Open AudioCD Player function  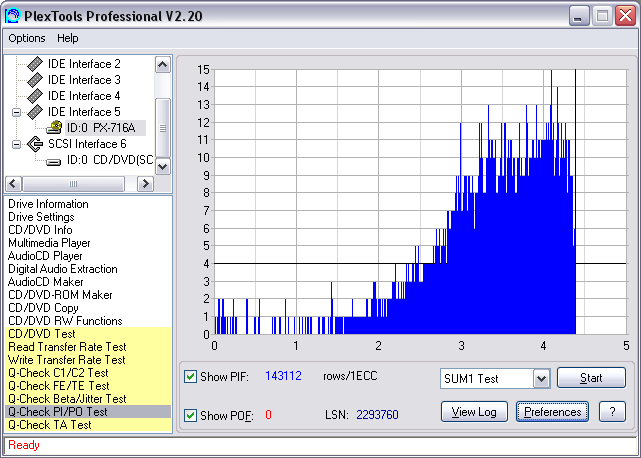click(45, 256)
